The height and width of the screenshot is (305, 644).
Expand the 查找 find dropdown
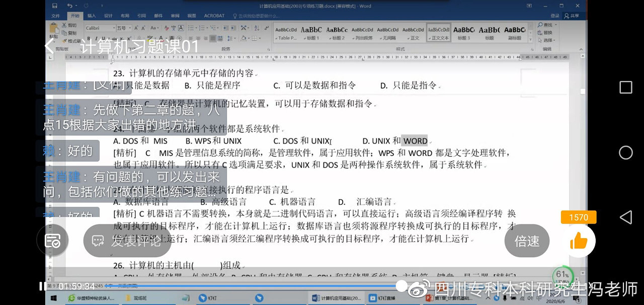click(554, 25)
